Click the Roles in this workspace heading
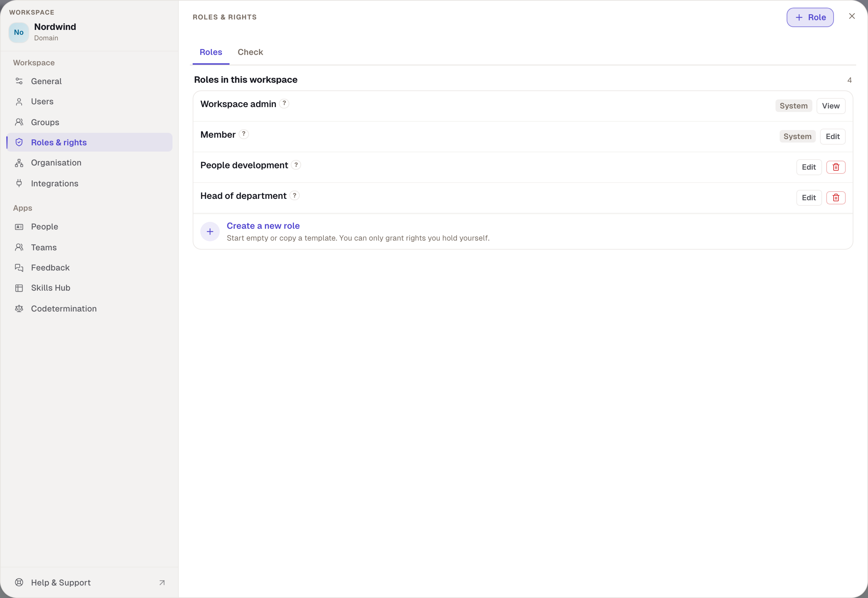 click(246, 80)
